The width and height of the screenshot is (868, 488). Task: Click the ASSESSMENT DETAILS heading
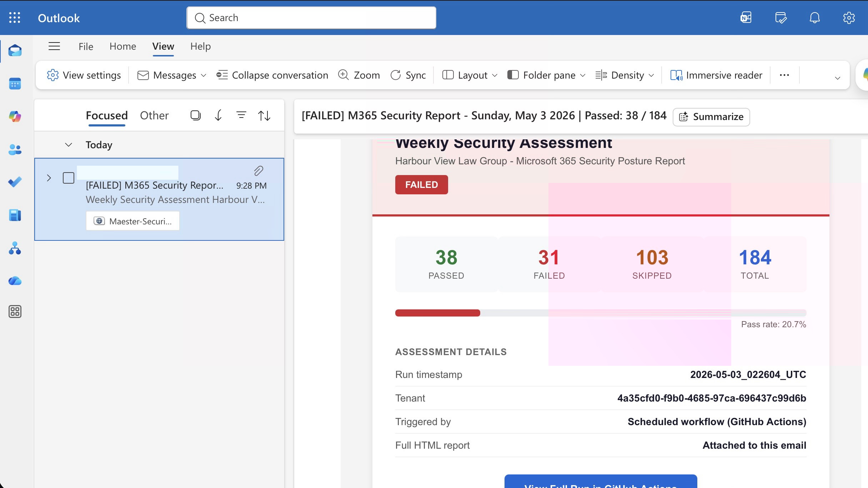click(x=451, y=352)
